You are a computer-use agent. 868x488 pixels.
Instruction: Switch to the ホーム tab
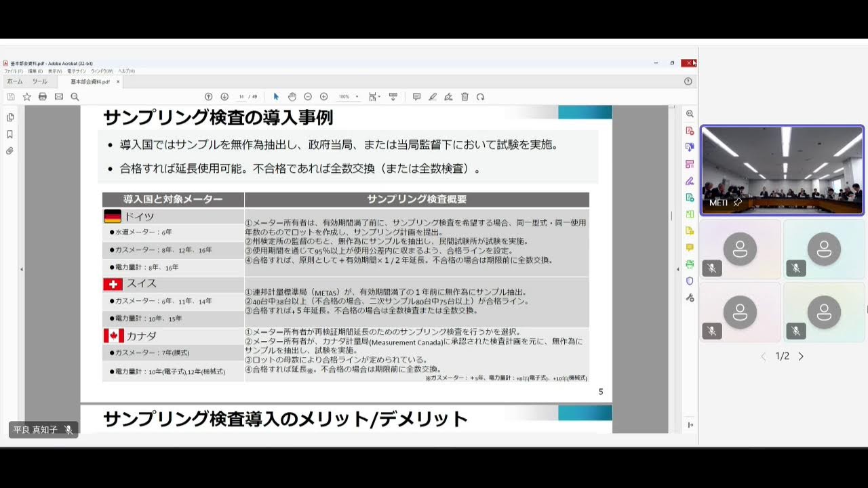(15, 81)
